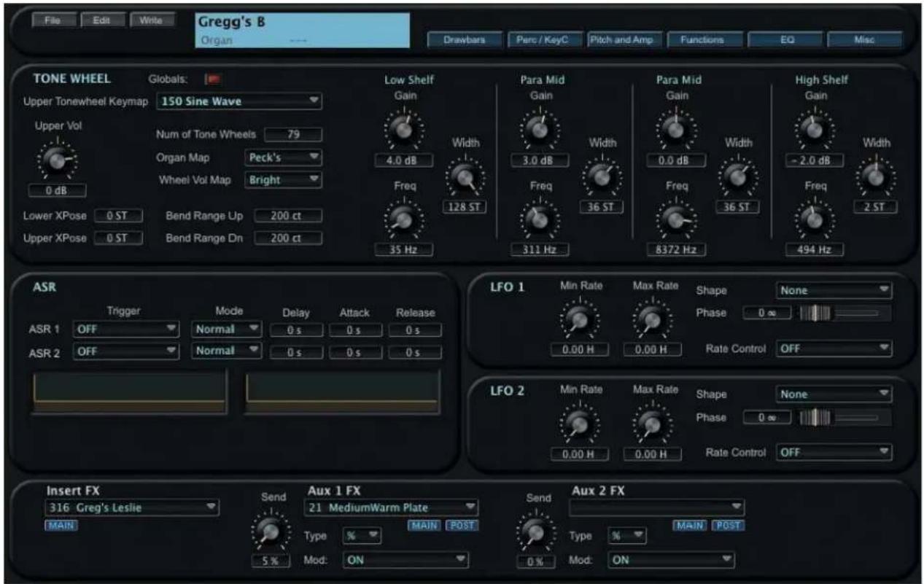Click the Lower XPose value field
Screen dimensions: 924x584
point(118,216)
